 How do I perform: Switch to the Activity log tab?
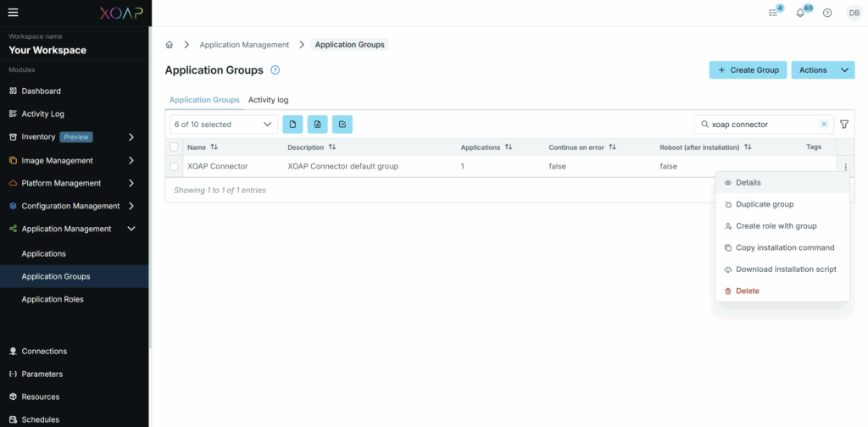(x=269, y=100)
